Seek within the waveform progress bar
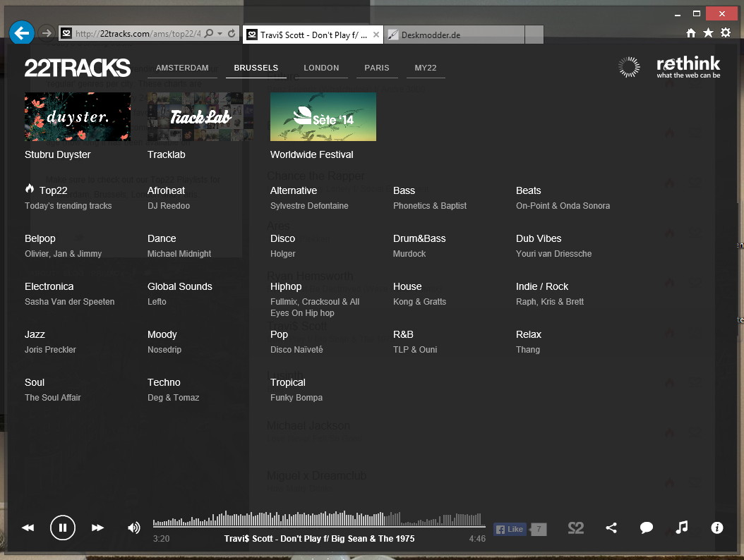Viewport: 744px width, 560px height. pos(319,519)
